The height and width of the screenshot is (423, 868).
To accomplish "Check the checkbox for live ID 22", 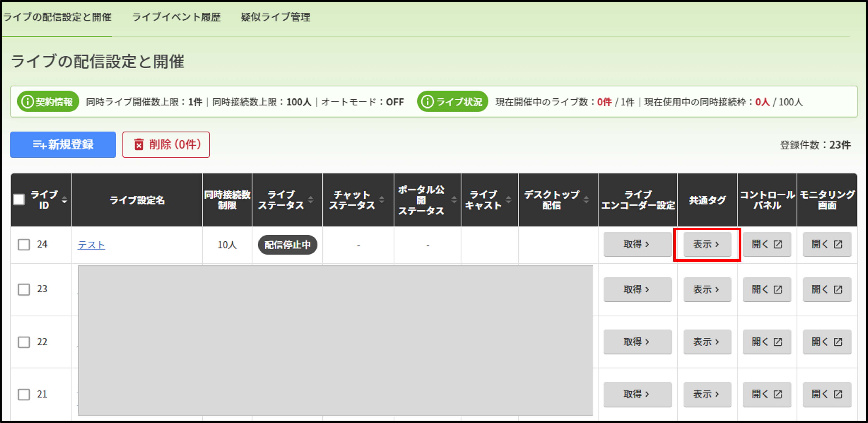I will [x=24, y=342].
